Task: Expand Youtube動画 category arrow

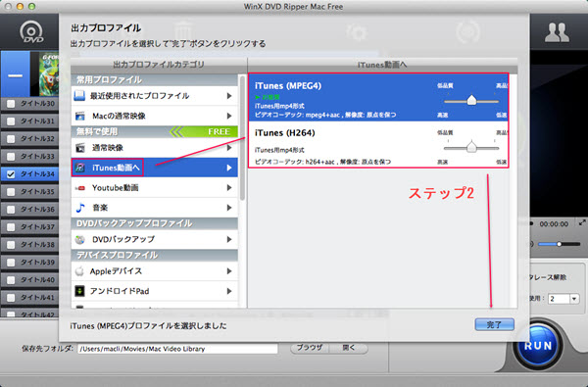Action: coord(229,187)
